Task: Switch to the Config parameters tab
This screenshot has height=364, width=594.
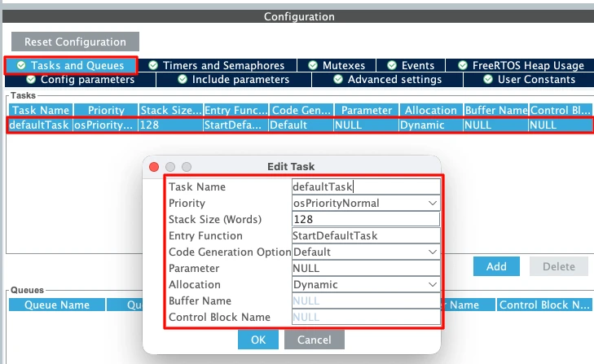Action: click(x=80, y=80)
